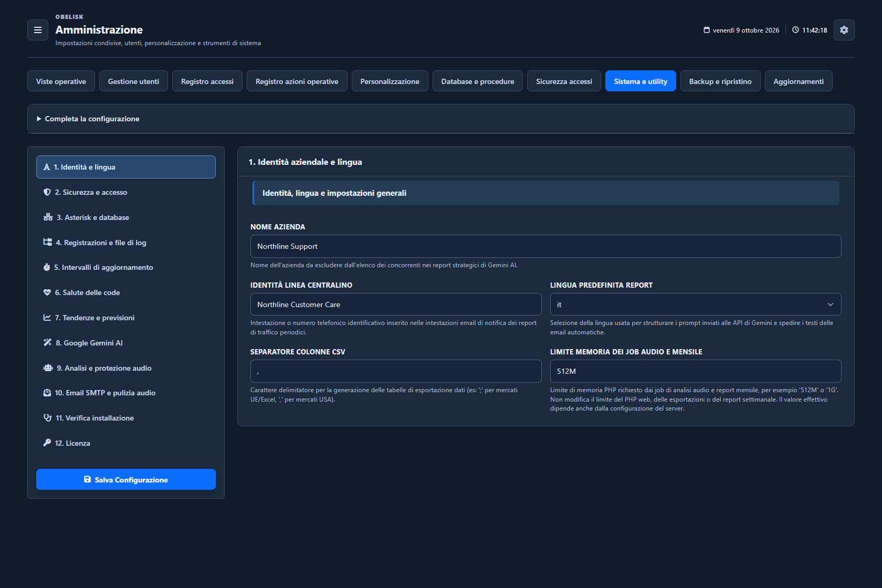Open the hamburger menu button

38,30
